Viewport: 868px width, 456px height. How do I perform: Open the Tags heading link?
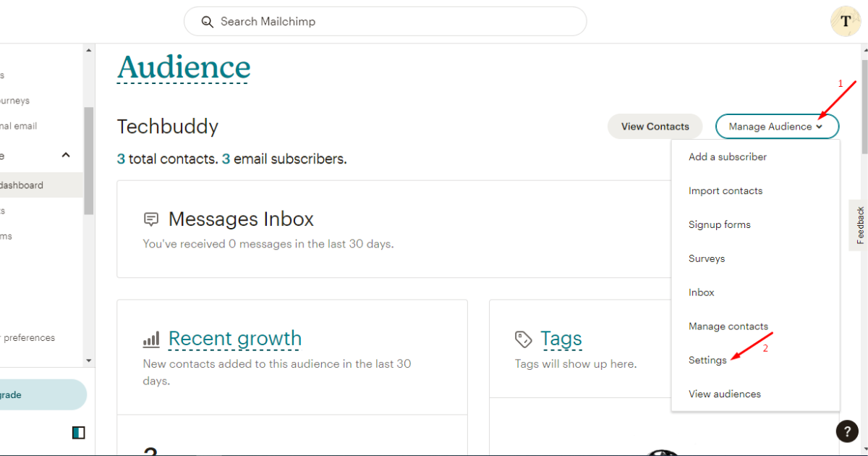pyautogui.click(x=561, y=339)
